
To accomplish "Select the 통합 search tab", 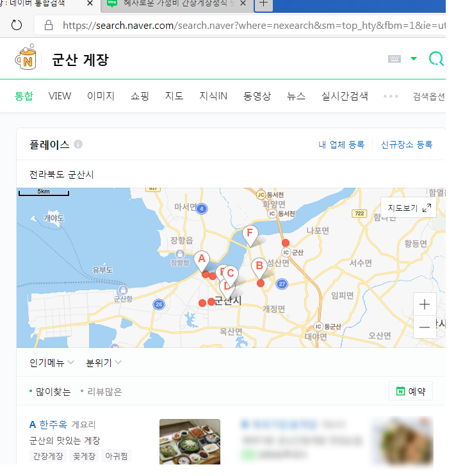I will [x=24, y=96].
